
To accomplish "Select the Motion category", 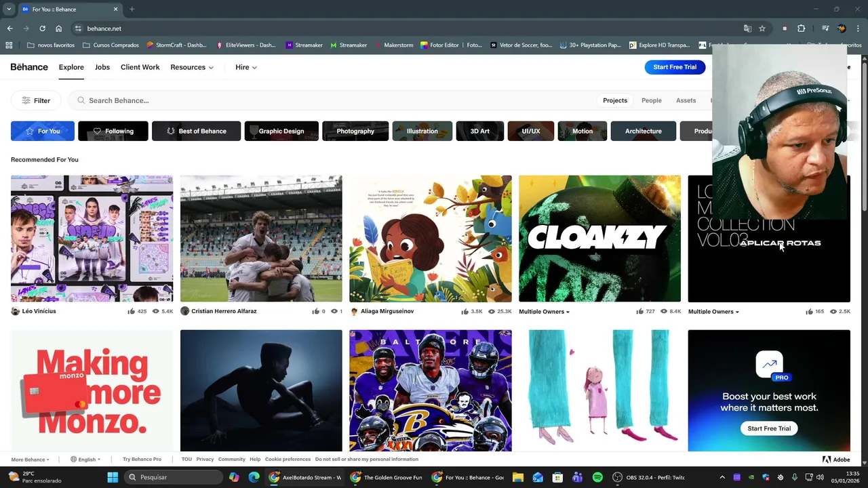I will click(583, 131).
